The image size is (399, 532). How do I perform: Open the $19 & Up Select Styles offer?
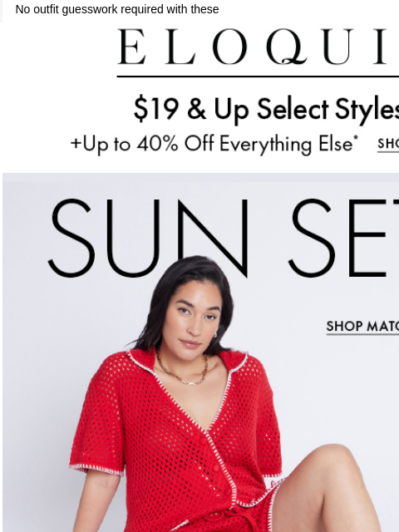tap(266, 109)
